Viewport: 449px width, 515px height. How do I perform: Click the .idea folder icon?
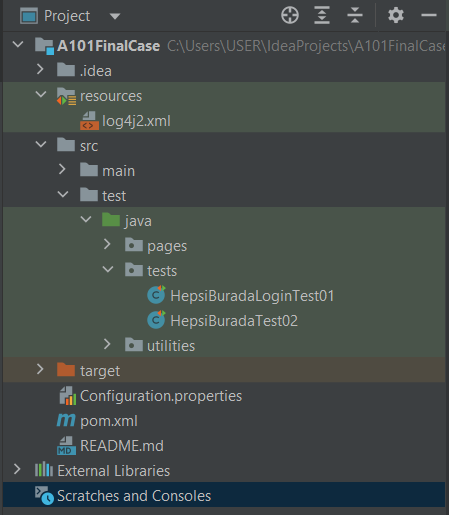[x=66, y=70]
